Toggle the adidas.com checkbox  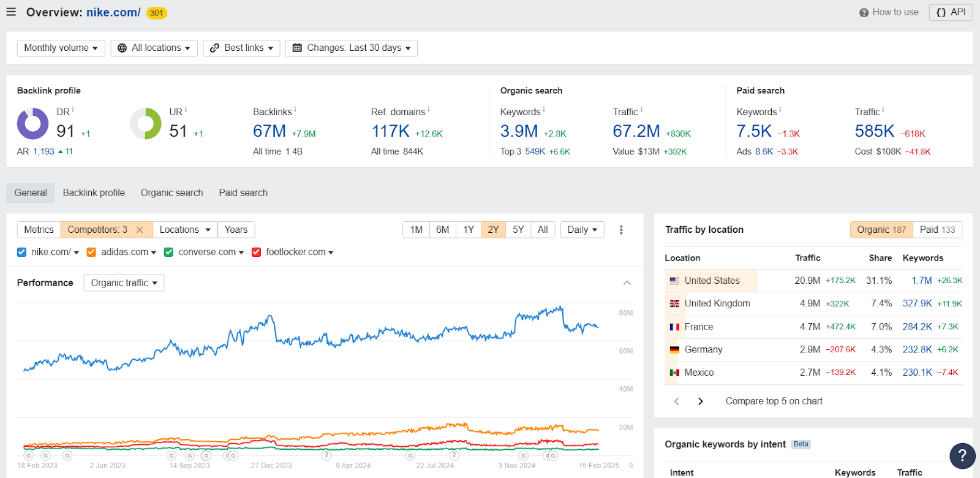(91, 252)
